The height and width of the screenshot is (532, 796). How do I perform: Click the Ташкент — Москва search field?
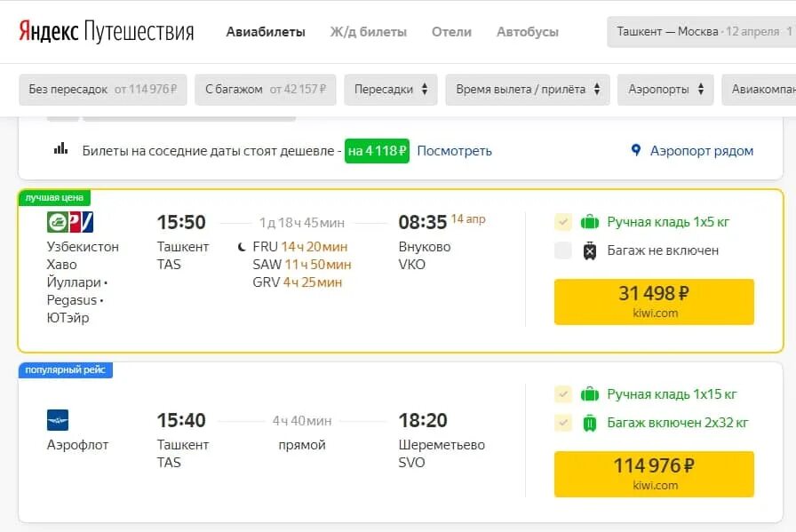coord(702,31)
